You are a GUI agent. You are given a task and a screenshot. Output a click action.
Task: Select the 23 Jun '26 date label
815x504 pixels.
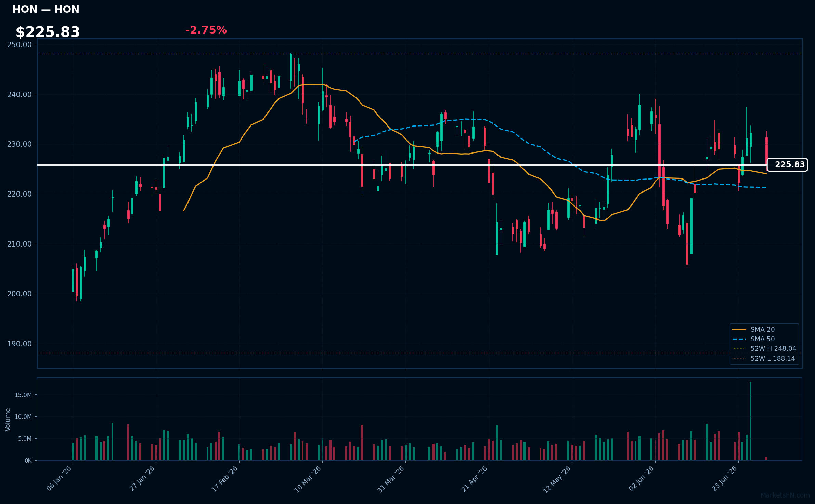click(724, 479)
